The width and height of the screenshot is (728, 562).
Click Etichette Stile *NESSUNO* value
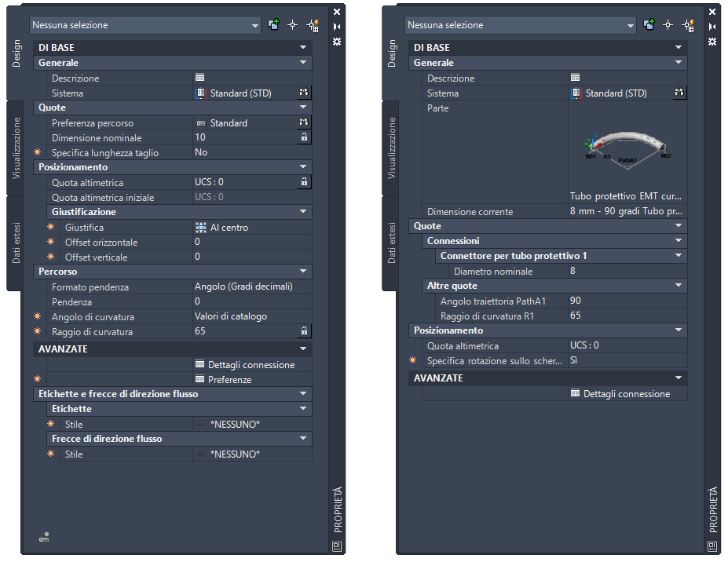(252, 424)
